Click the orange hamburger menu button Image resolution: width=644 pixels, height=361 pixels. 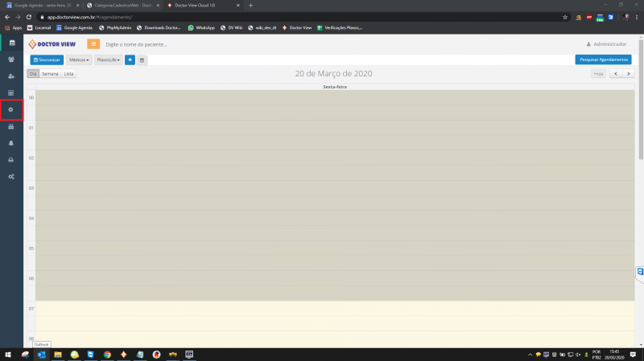click(93, 44)
